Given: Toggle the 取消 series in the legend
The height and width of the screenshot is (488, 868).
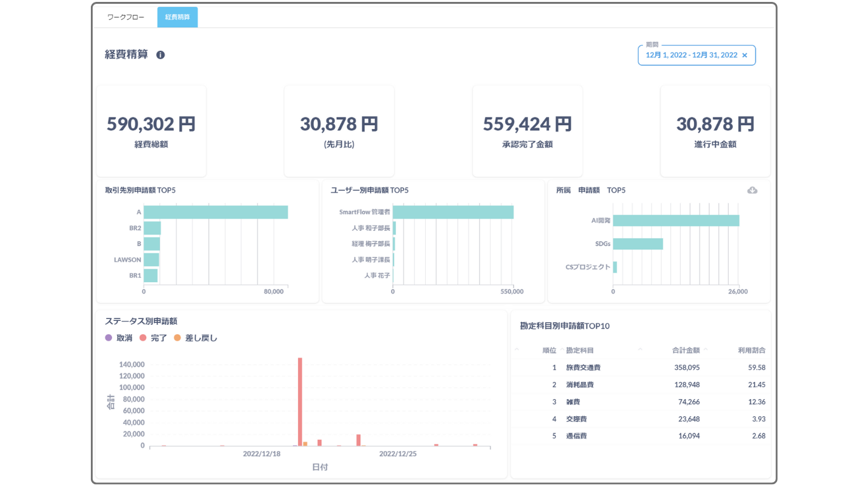Looking at the screenshot, I should [x=119, y=338].
